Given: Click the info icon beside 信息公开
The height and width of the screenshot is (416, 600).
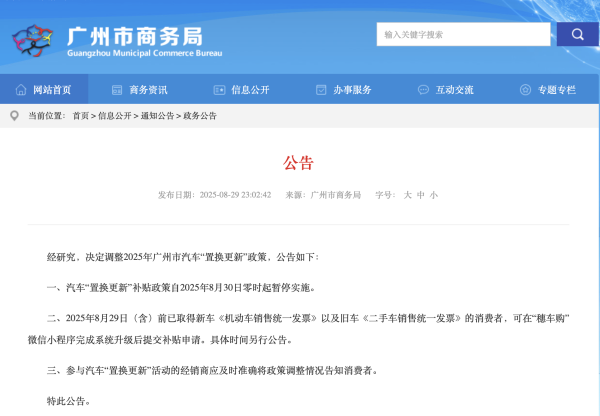Looking at the screenshot, I should click(220, 90).
